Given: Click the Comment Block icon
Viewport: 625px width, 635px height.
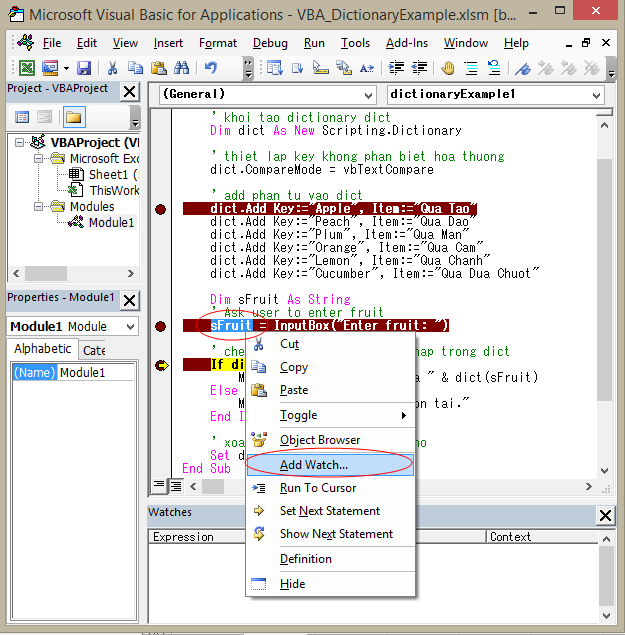Looking at the screenshot, I should pos(471,68).
